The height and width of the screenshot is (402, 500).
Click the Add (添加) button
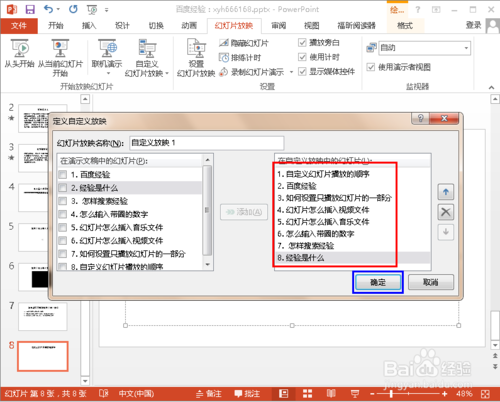coord(244,212)
